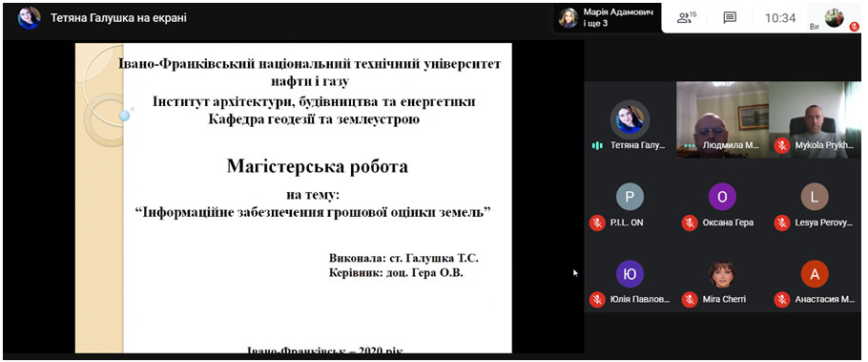Screen dimensions: 868x362
Task: Open the participants list icon
Action: coord(686,18)
